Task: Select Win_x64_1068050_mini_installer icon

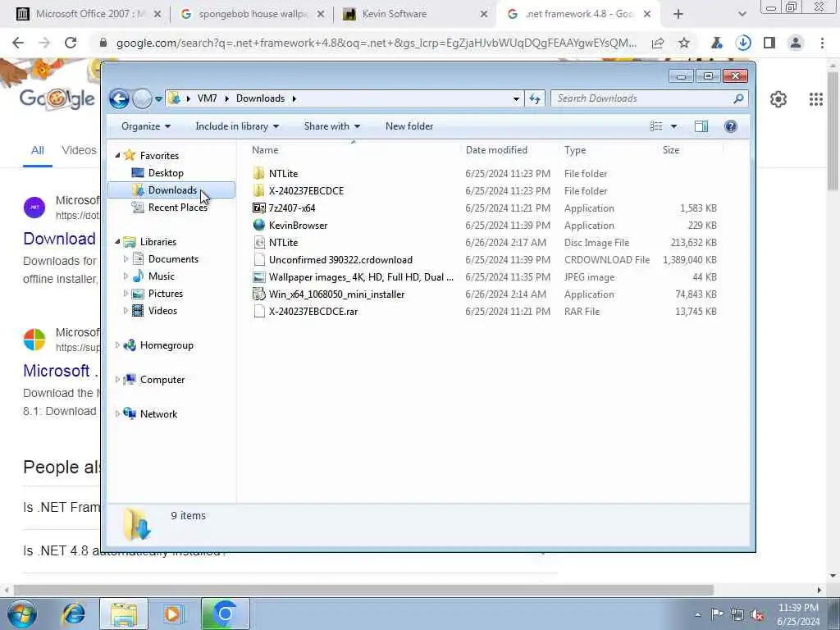Action: pyautogui.click(x=259, y=294)
